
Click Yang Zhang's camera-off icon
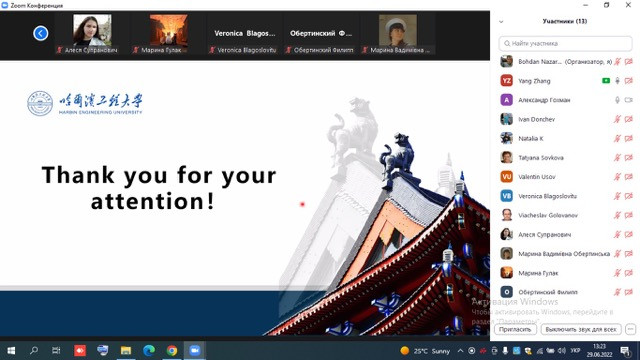[629, 81]
